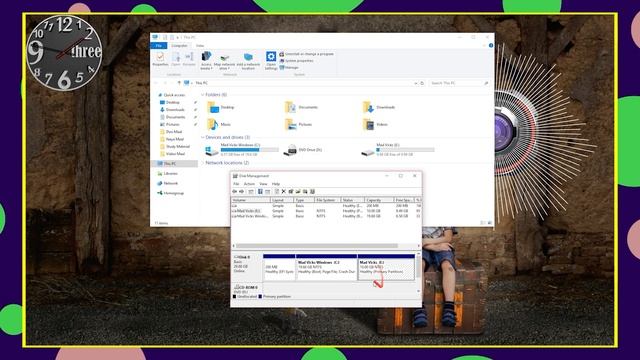The image size is (640, 360).
Task: Click the C: drive usage bar
Action: tap(249, 150)
